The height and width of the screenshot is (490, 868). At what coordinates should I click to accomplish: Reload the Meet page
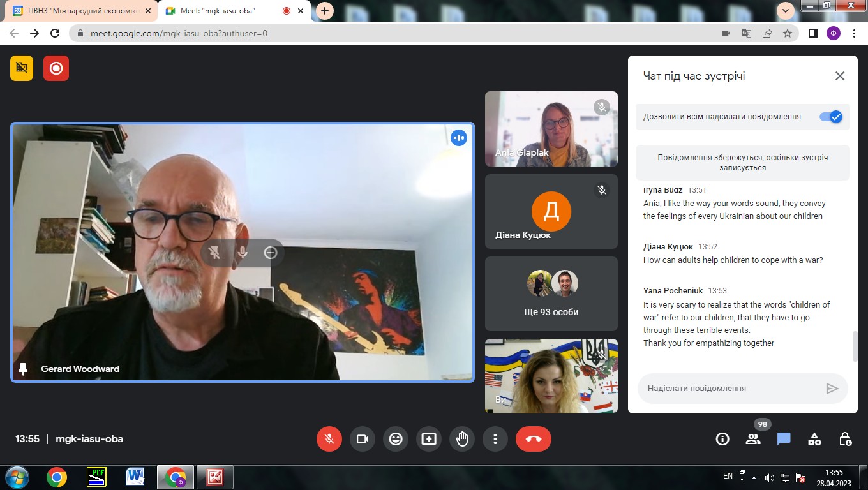pyautogui.click(x=55, y=33)
